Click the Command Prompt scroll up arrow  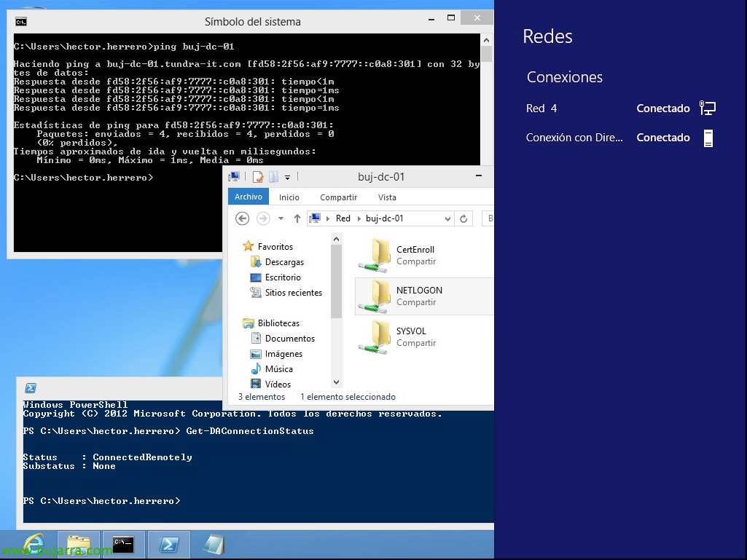[x=486, y=40]
